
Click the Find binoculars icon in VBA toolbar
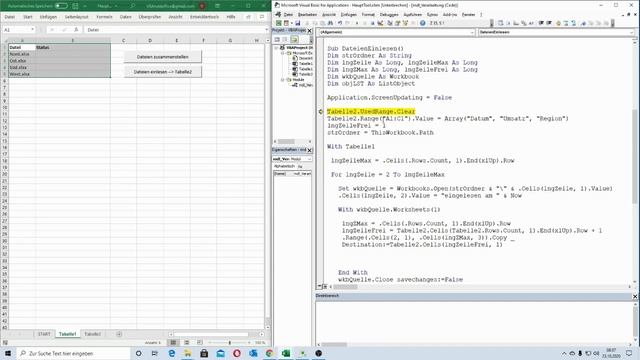[x=330, y=23]
